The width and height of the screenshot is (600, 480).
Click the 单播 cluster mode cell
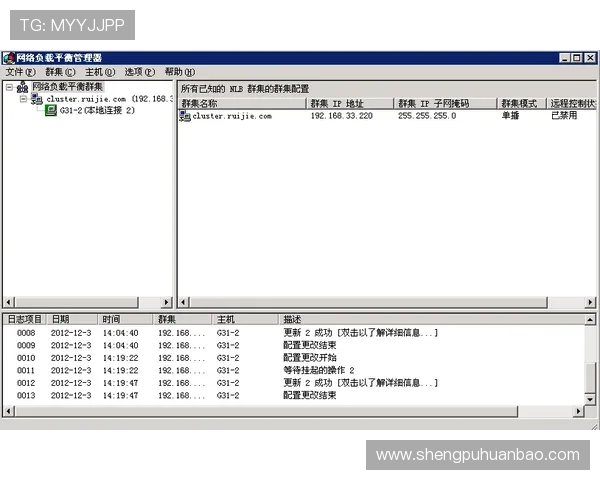tap(510, 116)
